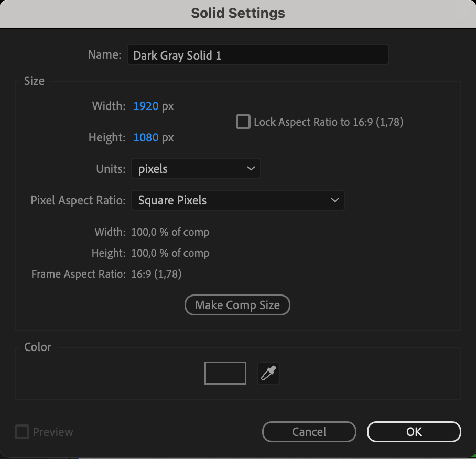Screen dimensions: 476x459
Task: Toggle the Preview checkbox
Action: 22,432
